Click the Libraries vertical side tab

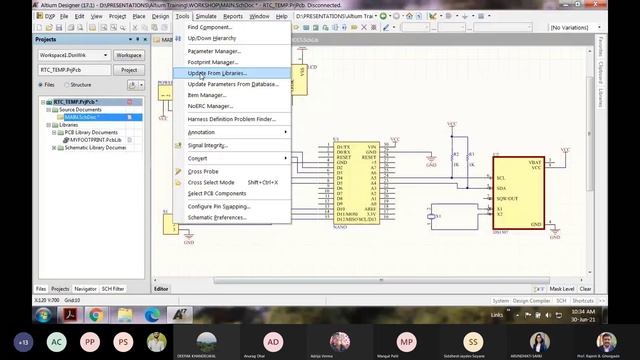coord(600,98)
